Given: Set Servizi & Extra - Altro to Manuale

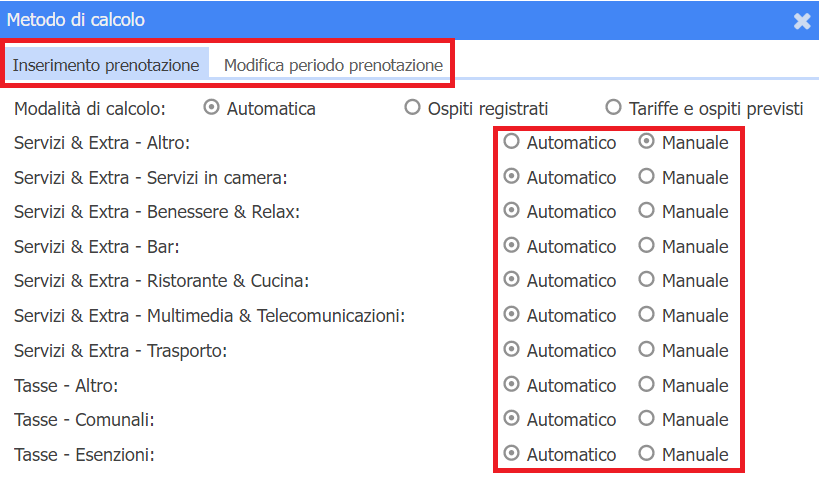Looking at the screenshot, I should (646, 142).
